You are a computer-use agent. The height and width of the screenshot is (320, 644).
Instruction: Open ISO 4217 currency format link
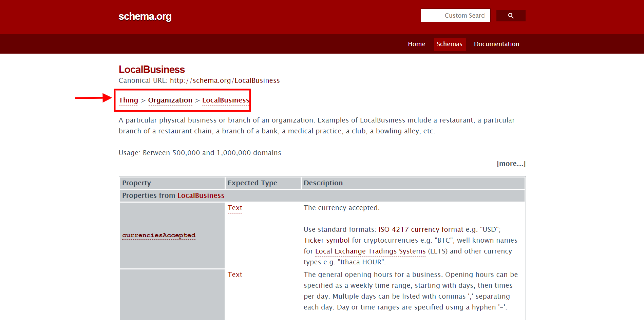click(x=421, y=230)
